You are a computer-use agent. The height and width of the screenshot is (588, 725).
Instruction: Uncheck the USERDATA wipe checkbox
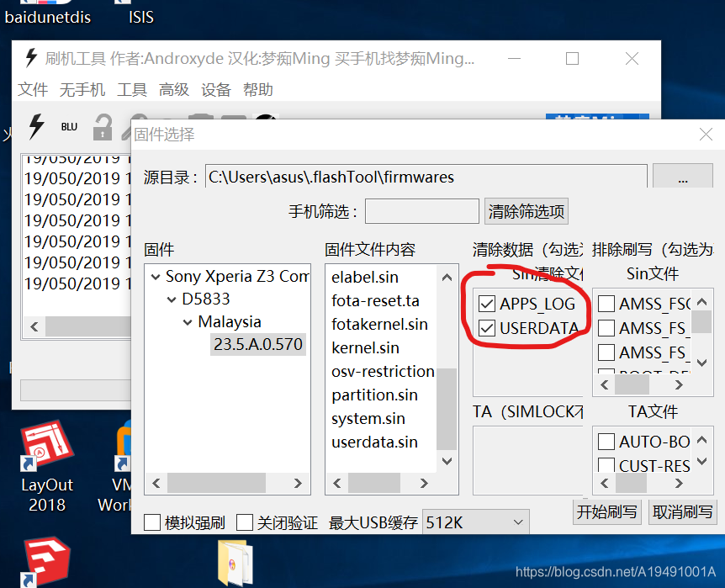(x=487, y=328)
